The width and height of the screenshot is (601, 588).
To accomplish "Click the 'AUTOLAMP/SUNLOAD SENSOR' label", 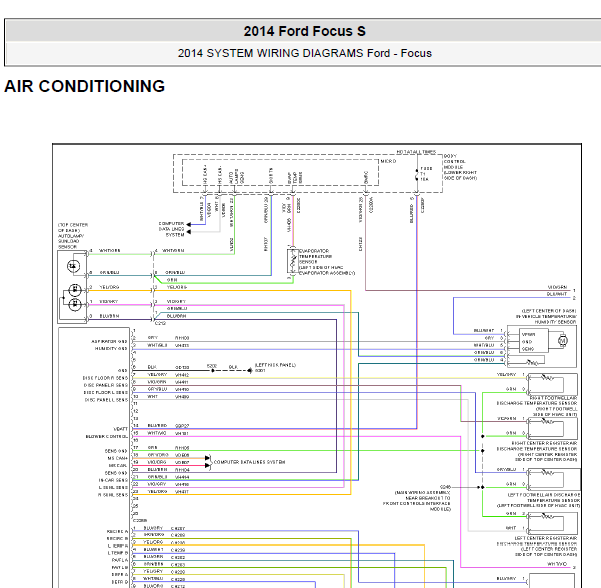I will (72, 236).
